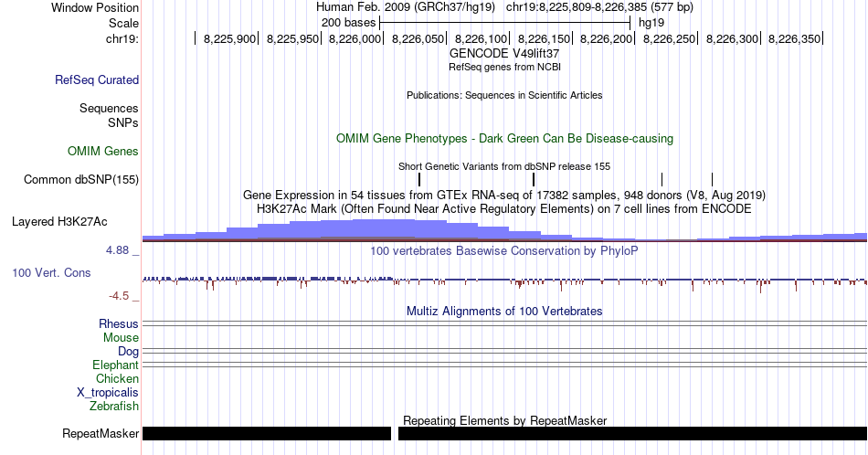This screenshot has height=455, width=868.
Task: Select the Dog alignment row label
Action: pyautogui.click(x=129, y=352)
